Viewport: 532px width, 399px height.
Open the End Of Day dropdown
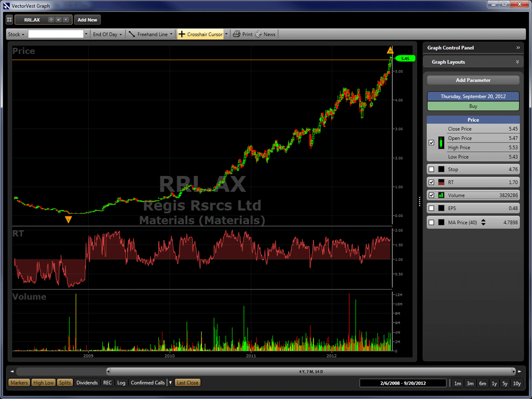coord(107,34)
